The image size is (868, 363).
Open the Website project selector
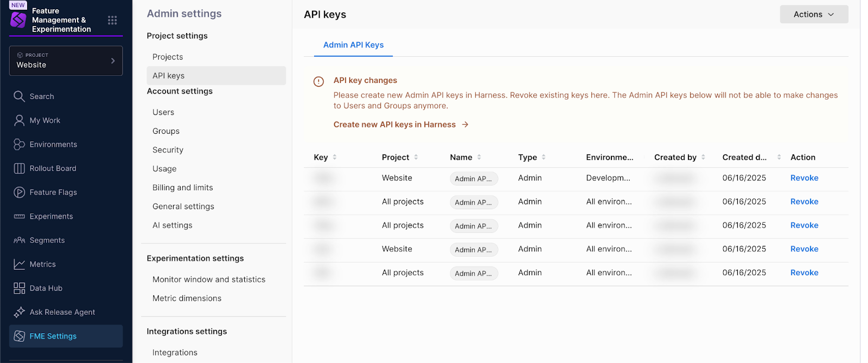point(66,61)
